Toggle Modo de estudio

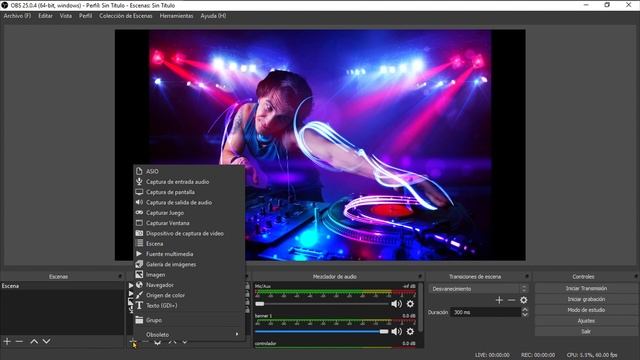[x=586, y=310]
